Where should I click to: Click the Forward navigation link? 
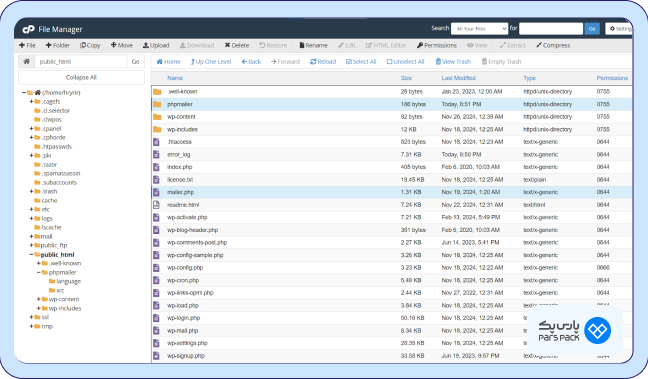point(285,62)
